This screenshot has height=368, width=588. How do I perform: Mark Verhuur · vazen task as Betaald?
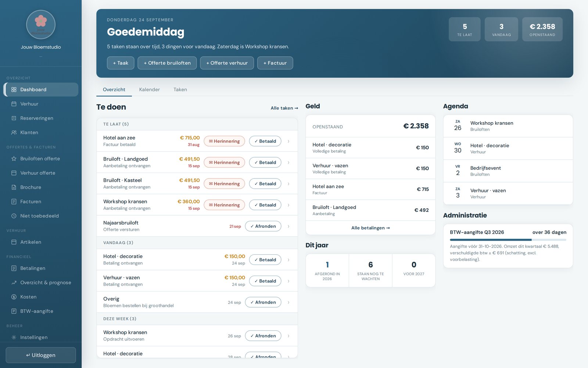[x=265, y=281]
